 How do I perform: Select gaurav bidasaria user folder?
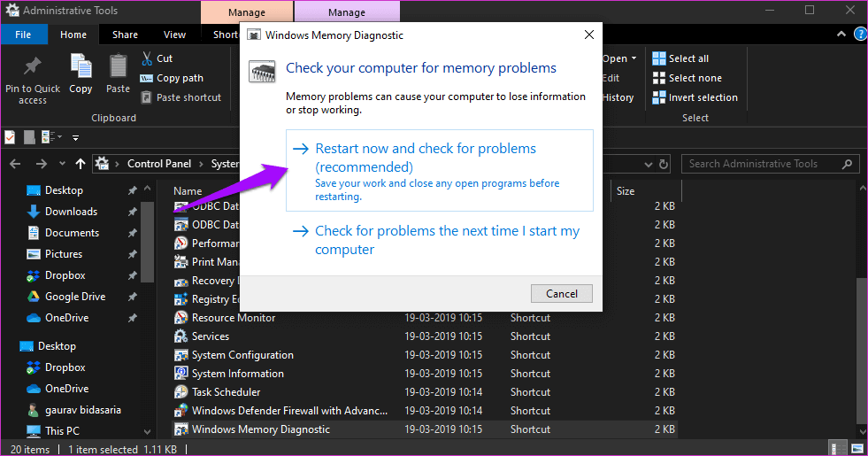pos(82,410)
